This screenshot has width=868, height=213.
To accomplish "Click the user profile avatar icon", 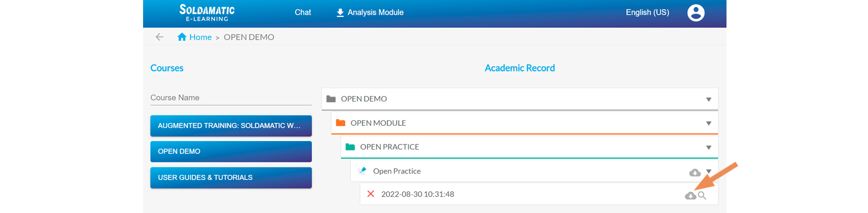I will click(x=695, y=13).
